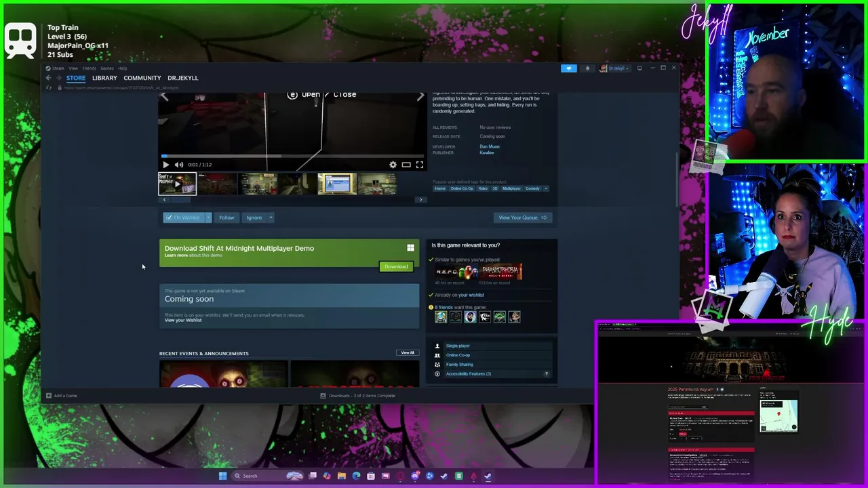Open the your wishlist link in relevance panel
The image size is (868, 488).
pyautogui.click(x=471, y=295)
